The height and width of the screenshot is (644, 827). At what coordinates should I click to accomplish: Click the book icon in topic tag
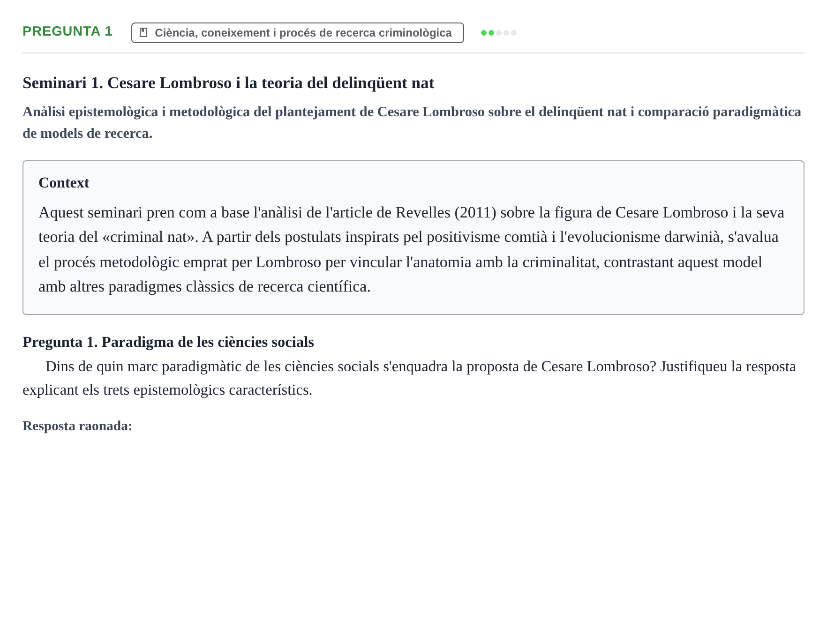point(144,33)
